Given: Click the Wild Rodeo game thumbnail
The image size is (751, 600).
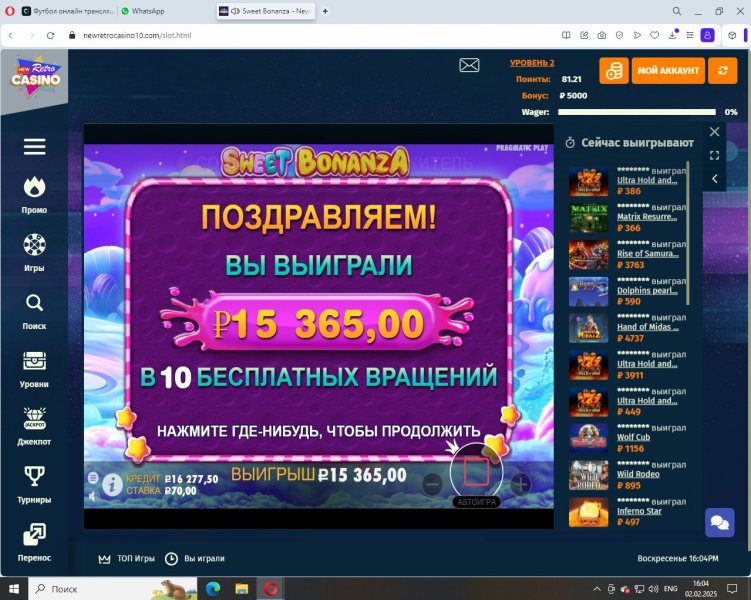Looking at the screenshot, I should [x=589, y=475].
